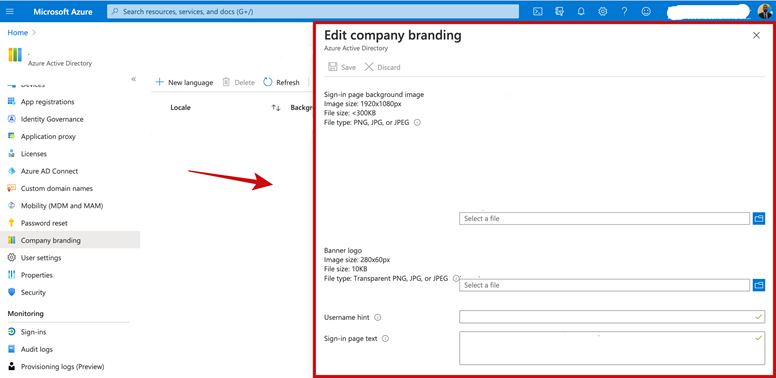Click banner logo Select a file field

pyautogui.click(x=604, y=285)
